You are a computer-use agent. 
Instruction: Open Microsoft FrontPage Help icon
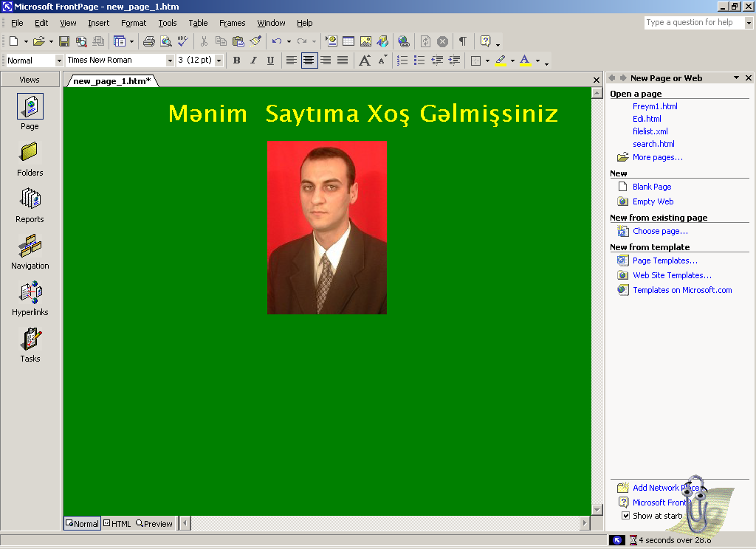pyautogui.click(x=486, y=41)
